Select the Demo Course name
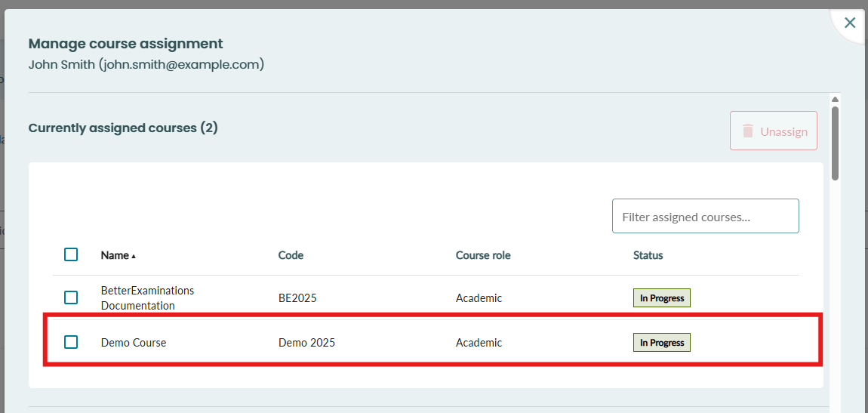 point(134,343)
